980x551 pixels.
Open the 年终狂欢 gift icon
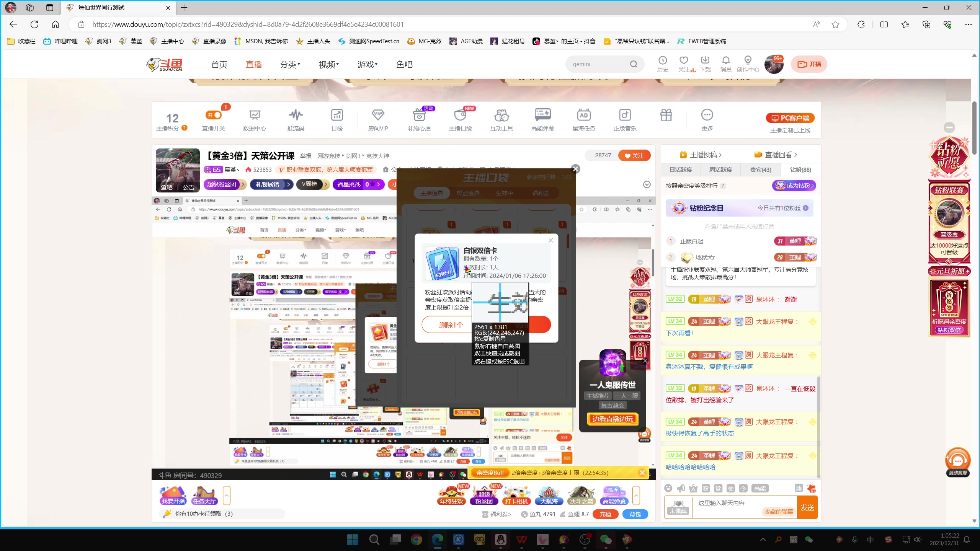(x=452, y=496)
